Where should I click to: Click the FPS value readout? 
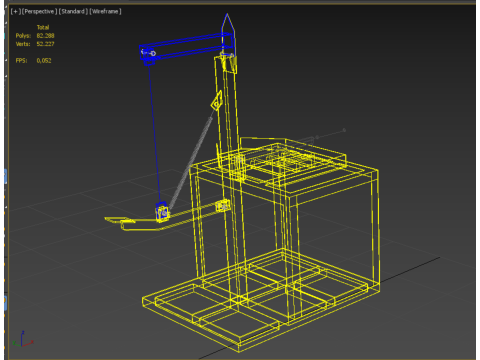pos(44,61)
